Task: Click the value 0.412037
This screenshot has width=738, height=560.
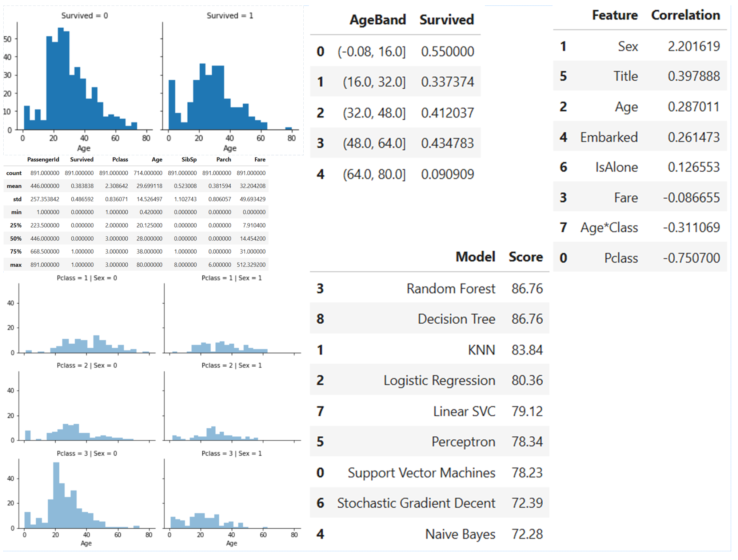Action: [447, 113]
